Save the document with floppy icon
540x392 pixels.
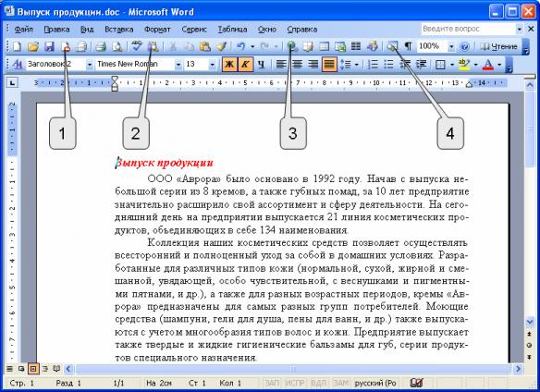tap(50, 46)
